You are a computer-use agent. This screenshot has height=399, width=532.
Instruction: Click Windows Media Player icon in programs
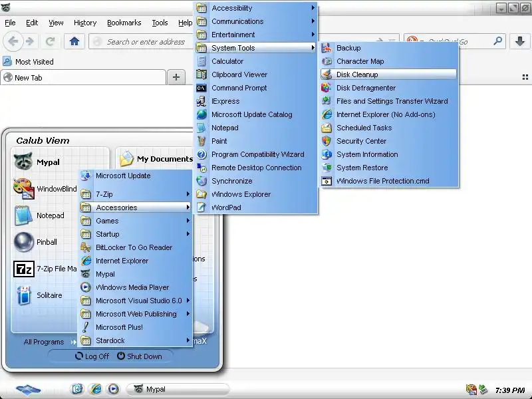click(86, 287)
